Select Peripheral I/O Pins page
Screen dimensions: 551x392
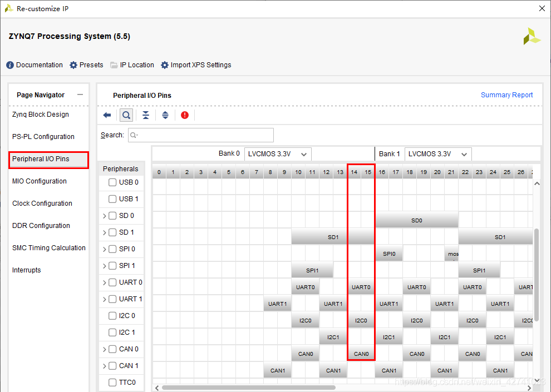pyautogui.click(x=48, y=159)
